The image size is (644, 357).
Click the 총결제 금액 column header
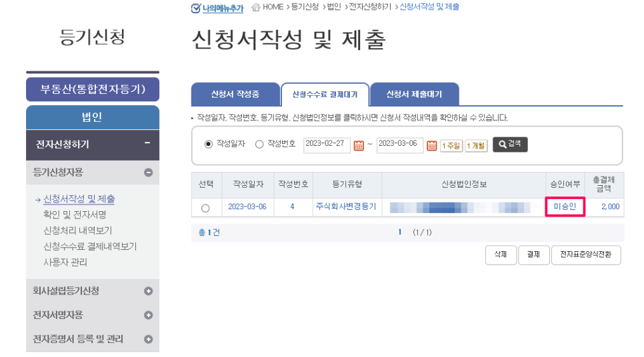[604, 184]
